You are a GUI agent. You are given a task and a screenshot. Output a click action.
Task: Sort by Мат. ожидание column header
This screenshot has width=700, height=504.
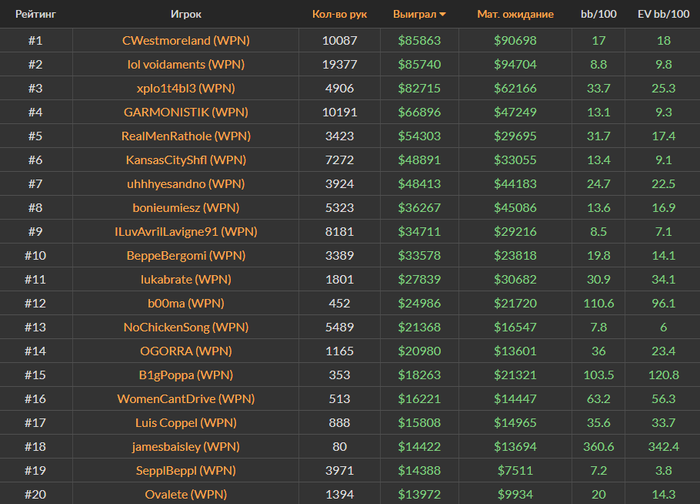click(x=515, y=15)
